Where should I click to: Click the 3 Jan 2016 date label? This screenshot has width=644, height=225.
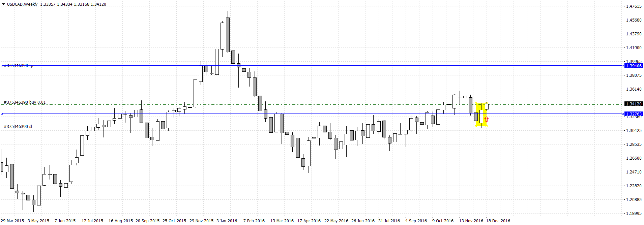tap(227, 221)
